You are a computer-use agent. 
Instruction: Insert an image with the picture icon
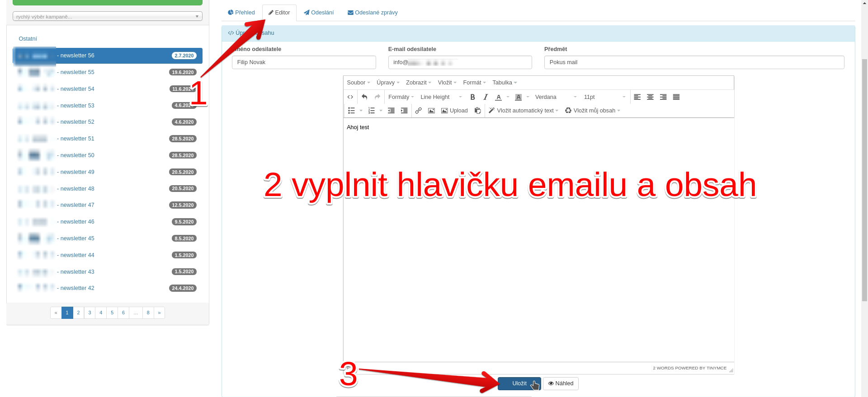click(x=431, y=111)
